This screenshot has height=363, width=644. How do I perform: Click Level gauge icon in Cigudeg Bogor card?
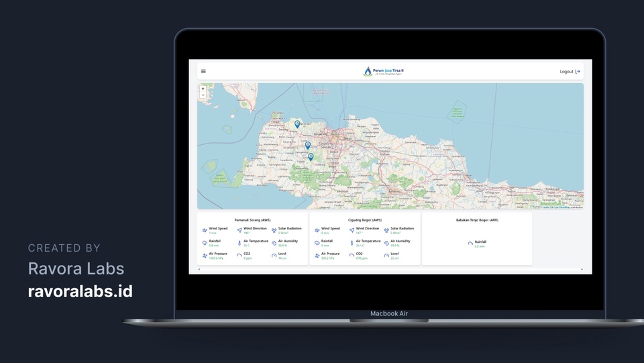(x=386, y=256)
